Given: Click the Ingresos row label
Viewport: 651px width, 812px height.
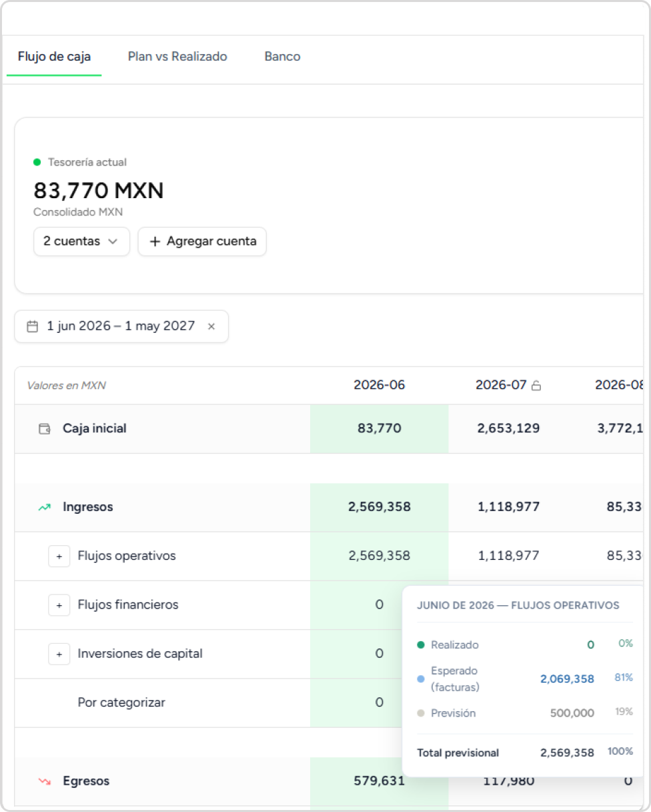Looking at the screenshot, I should tap(88, 507).
